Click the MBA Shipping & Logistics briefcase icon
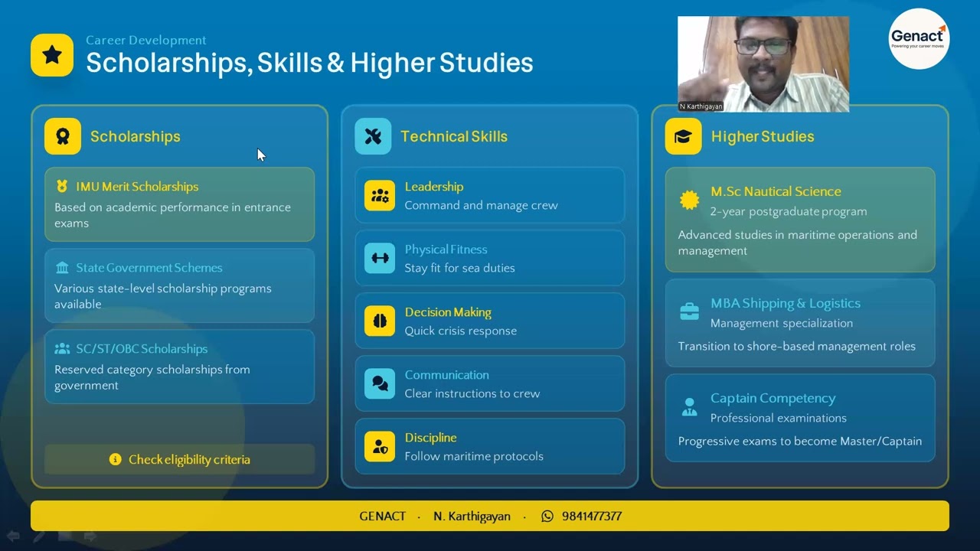The image size is (980, 551). [x=690, y=312]
